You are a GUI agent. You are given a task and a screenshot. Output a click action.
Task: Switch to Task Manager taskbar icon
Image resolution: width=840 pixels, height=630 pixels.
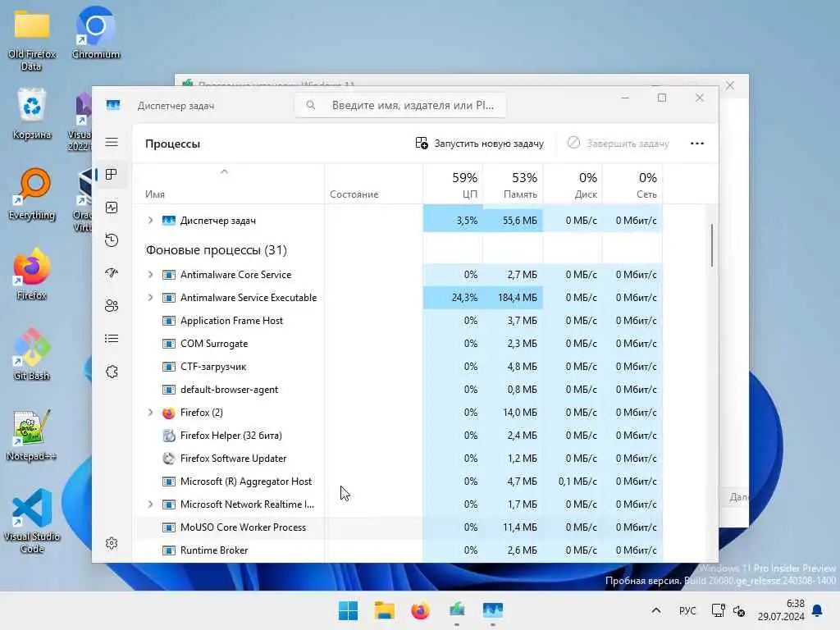coord(493,610)
